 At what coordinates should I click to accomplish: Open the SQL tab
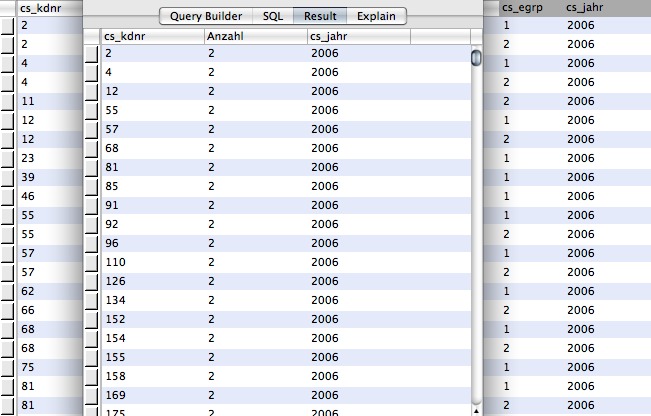pyautogui.click(x=272, y=16)
